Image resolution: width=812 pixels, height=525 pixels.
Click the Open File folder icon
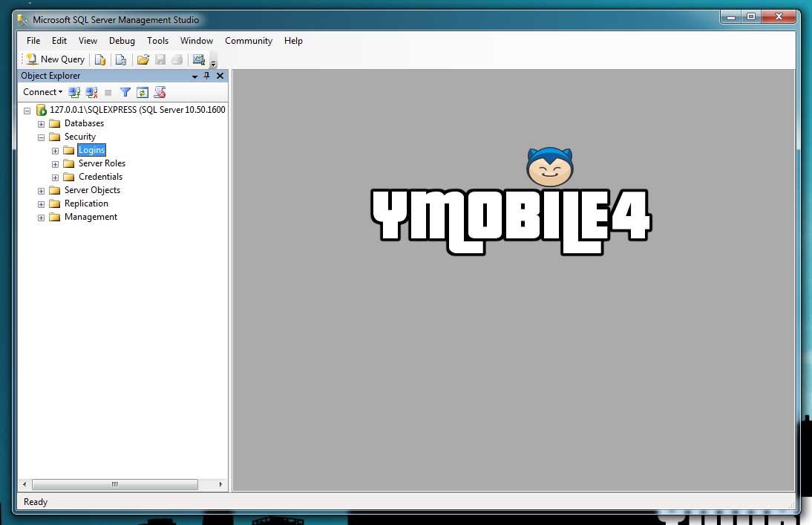click(143, 59)
